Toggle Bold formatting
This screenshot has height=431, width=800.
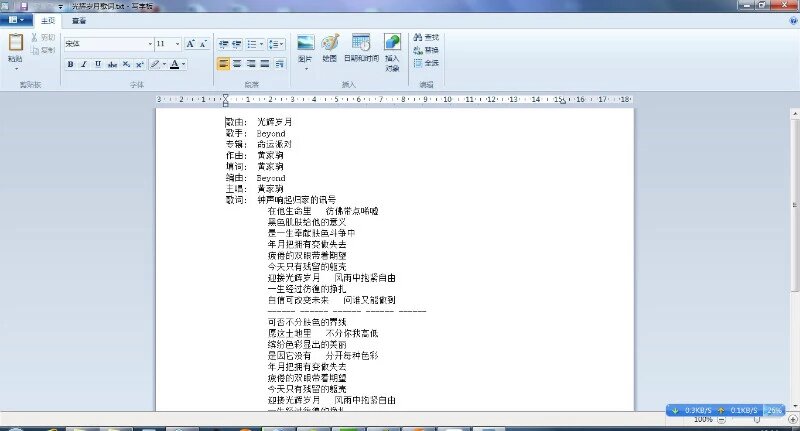click(70, 64)
